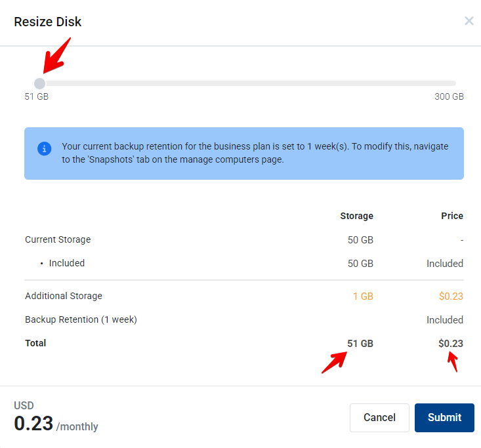Image resolution: width=481 pixels, height=448 pixels.
Task: Click the blue info icon in banner
Action: click(44, 148)
